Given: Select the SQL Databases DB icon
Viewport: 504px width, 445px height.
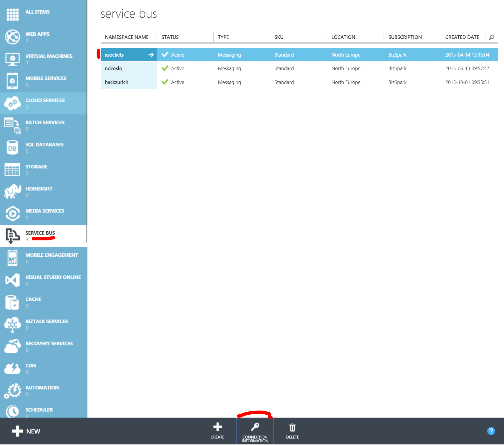Looking at the screenshot, I should (12, 147).
